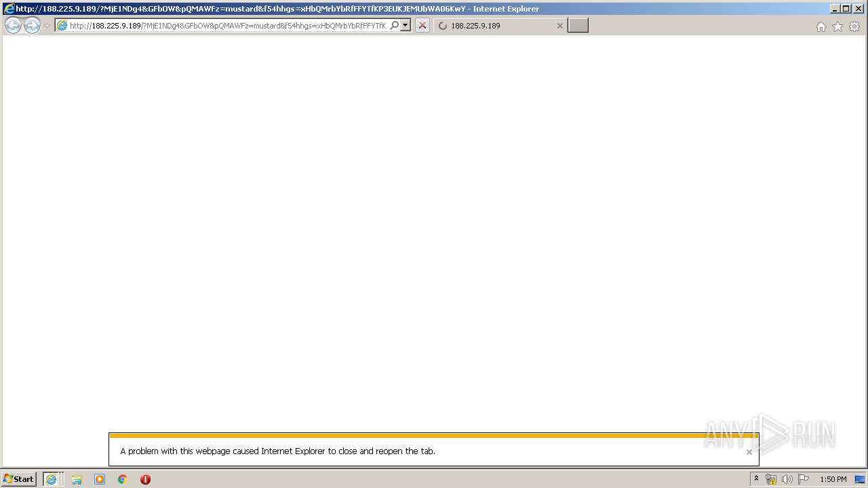The image size is (868, 488).
Task: Click the search magnifier in address bar
Action: click(x=395, y=26)
